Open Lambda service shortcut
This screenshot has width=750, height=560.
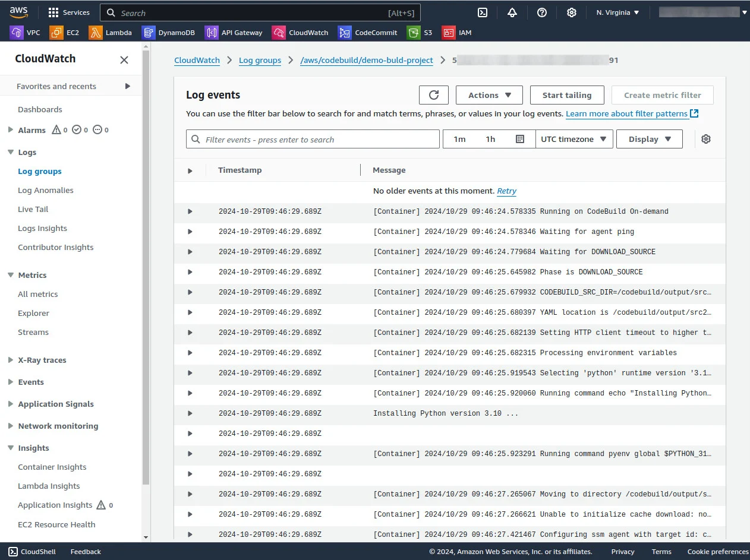click(x=111, y=33)
